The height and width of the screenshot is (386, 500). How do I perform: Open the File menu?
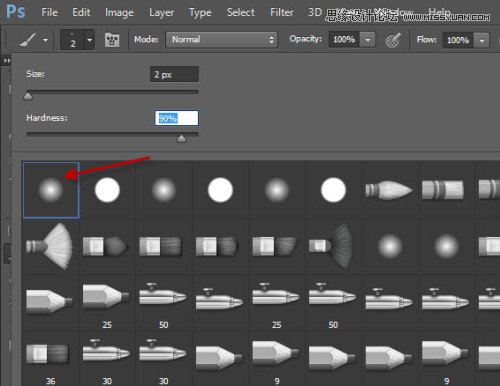click(x=49, y=12)
